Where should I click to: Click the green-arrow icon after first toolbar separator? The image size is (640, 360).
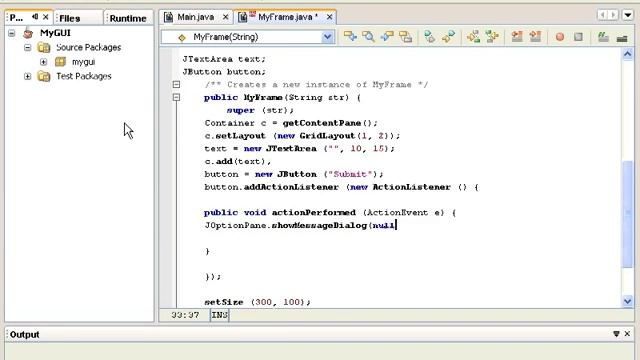click(429, 37)
